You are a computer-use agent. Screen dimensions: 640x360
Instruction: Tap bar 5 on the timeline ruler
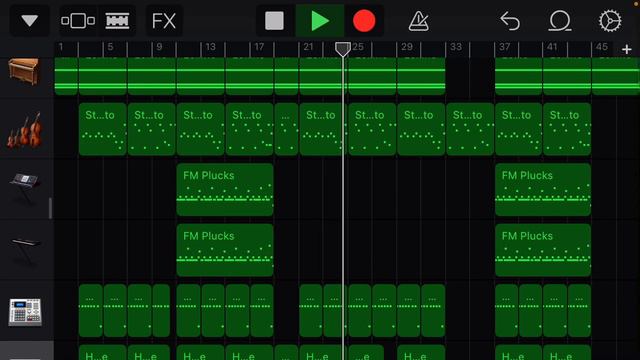[x=110, y=47]
